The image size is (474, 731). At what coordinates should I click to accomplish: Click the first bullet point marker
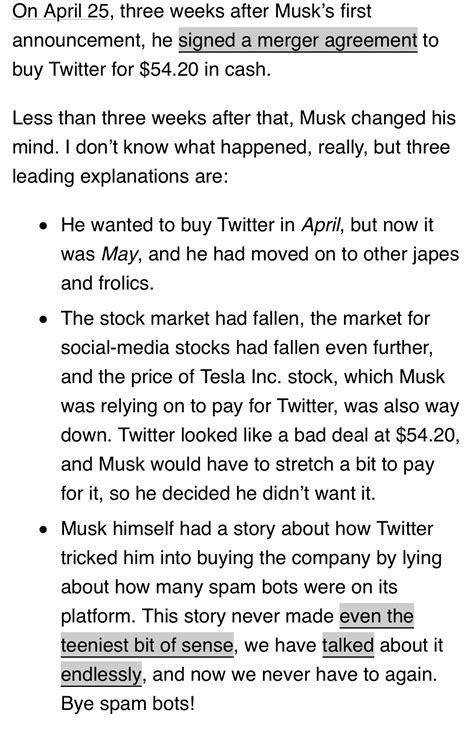click(43, 227)
